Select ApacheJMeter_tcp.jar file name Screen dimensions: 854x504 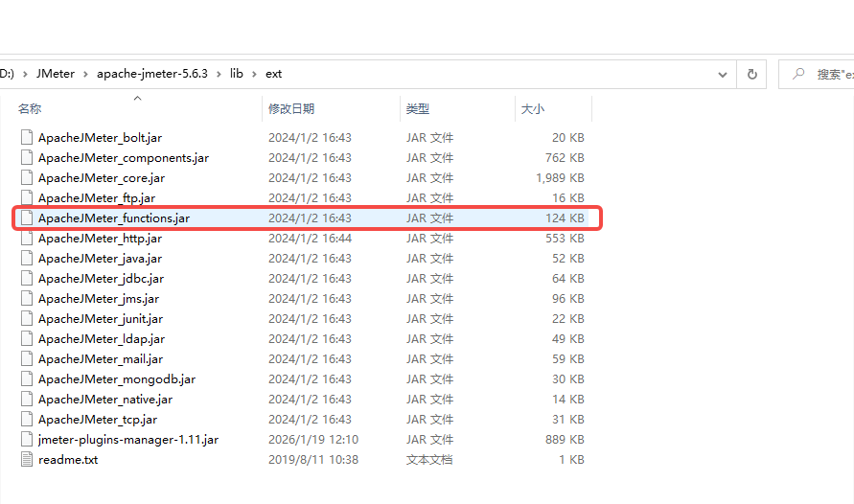[98, 420]
